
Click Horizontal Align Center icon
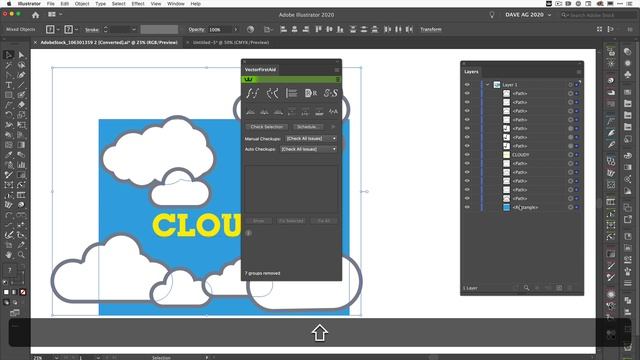[294, 29]
